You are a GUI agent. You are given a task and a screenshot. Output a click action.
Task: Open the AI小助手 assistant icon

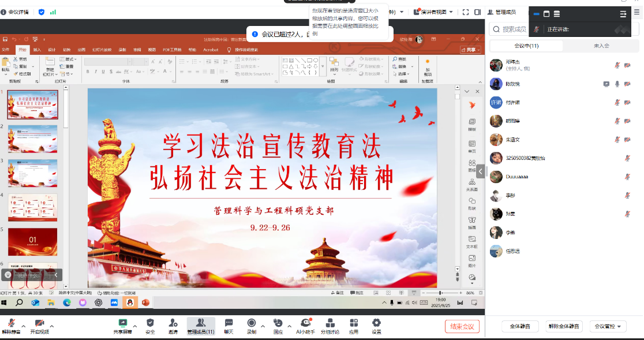(305, 323)
